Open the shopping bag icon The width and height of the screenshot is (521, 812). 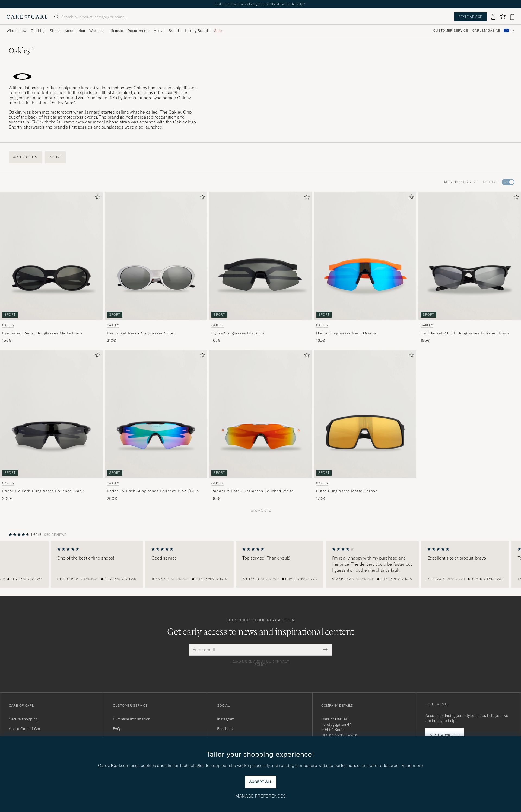[512, 17]
